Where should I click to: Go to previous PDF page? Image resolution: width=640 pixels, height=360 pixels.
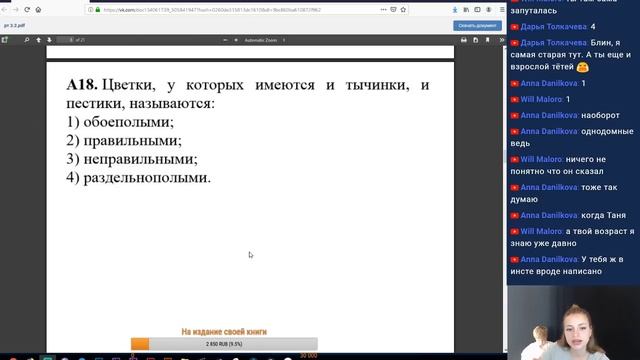click(x=38, y=40)
